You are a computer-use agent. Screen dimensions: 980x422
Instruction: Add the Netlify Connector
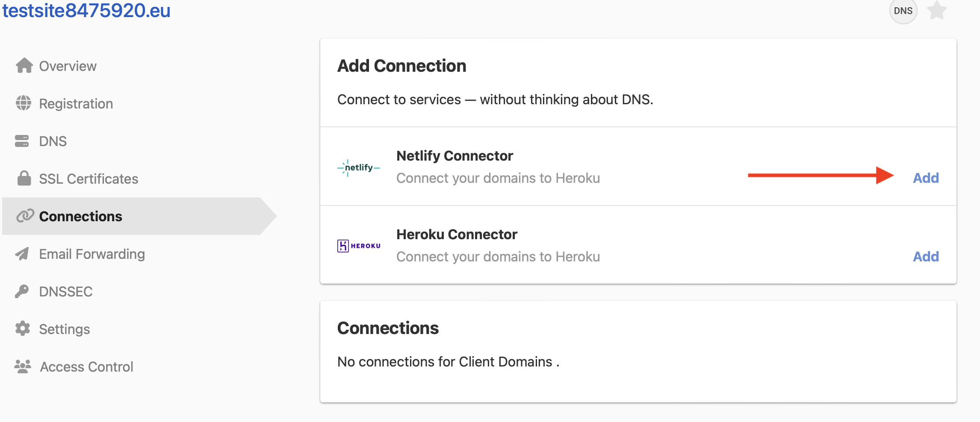[x=925, y=178]
